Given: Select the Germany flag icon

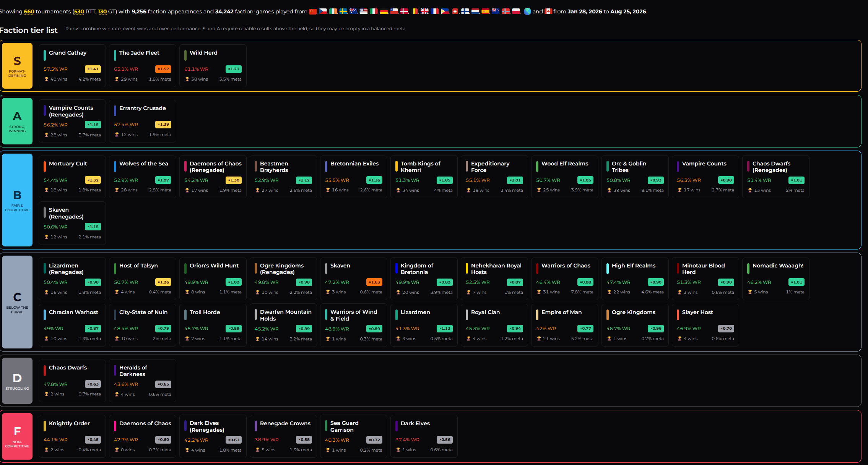Looking at the screenshot, I should coord(384,11).
